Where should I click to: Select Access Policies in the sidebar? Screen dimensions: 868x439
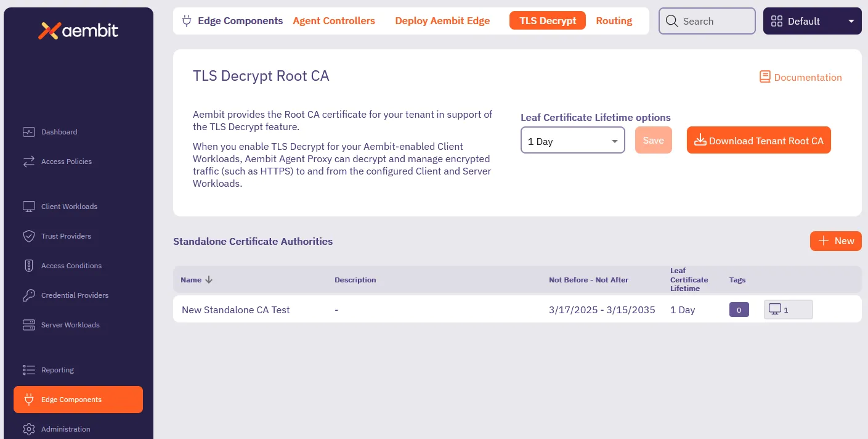tap(67, 162)
